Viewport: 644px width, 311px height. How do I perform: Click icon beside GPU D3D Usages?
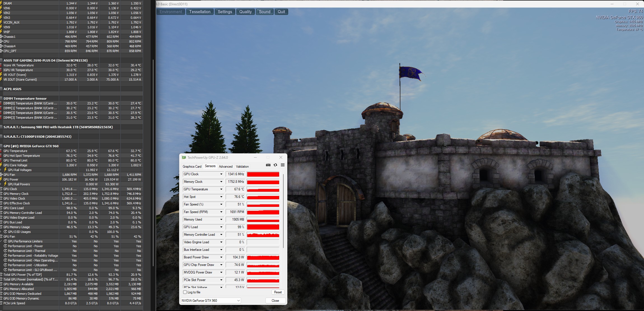[x=5, y=232]
